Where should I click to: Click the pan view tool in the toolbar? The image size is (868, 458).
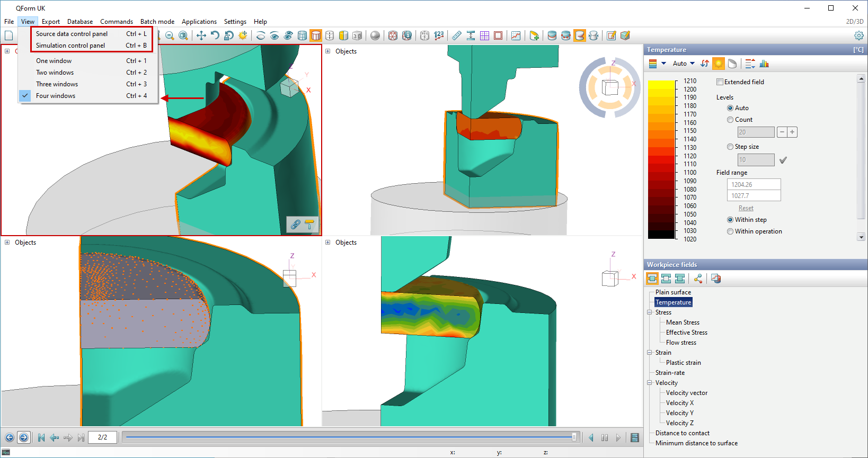coord(201,35)
